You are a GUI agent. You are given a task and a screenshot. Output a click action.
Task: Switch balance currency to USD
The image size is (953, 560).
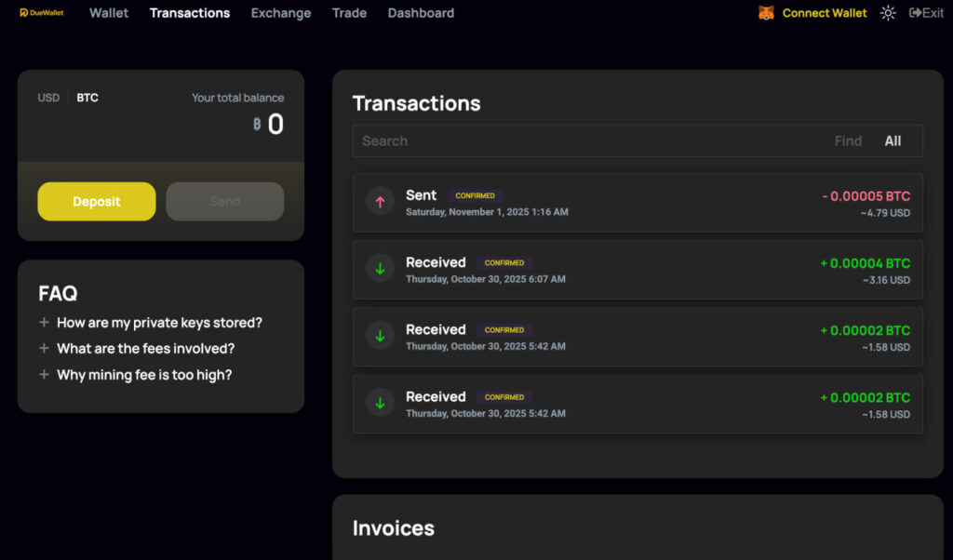coord(48,98)
